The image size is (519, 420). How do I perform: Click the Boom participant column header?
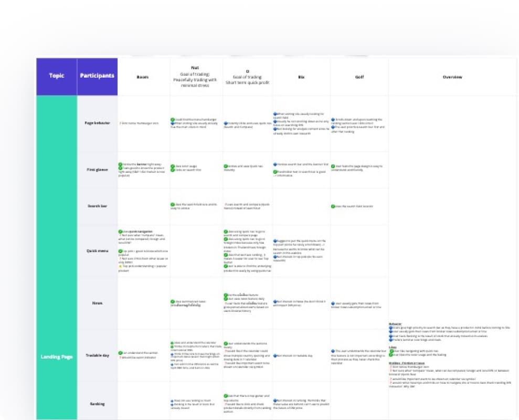tap(143, 77)
